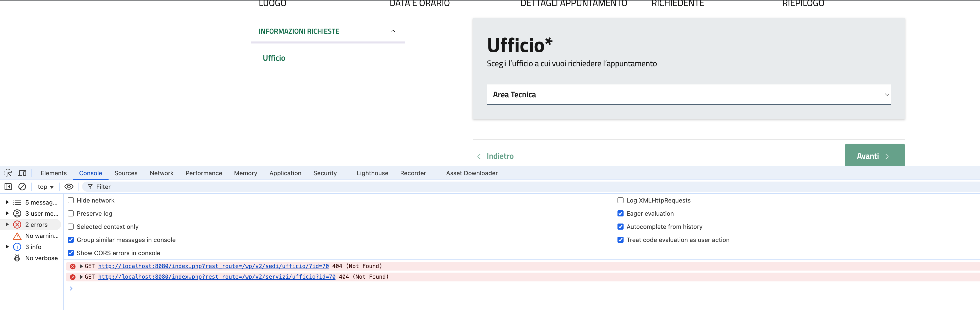Toggle the device toolbar icon

[x=22, y=173]
